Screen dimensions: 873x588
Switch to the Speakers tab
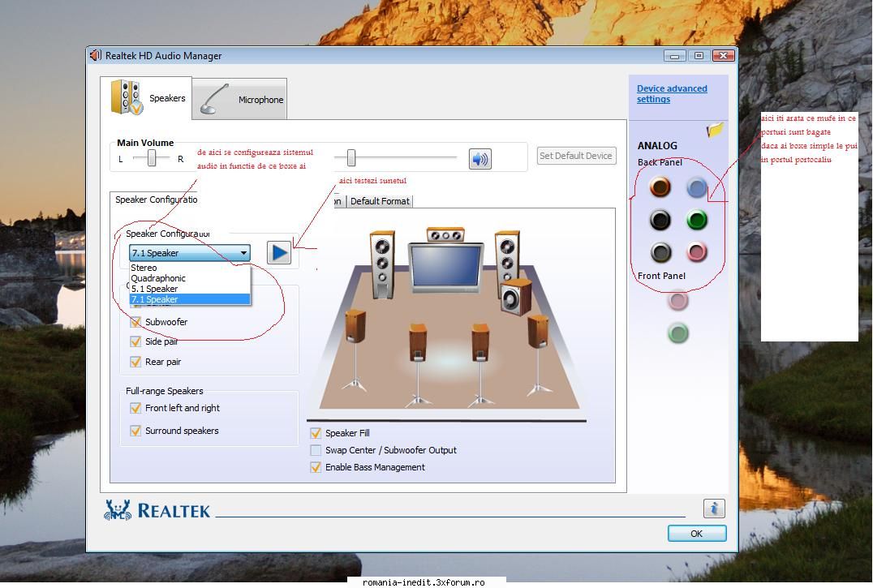pyautogui.click(x=146, y=98)
